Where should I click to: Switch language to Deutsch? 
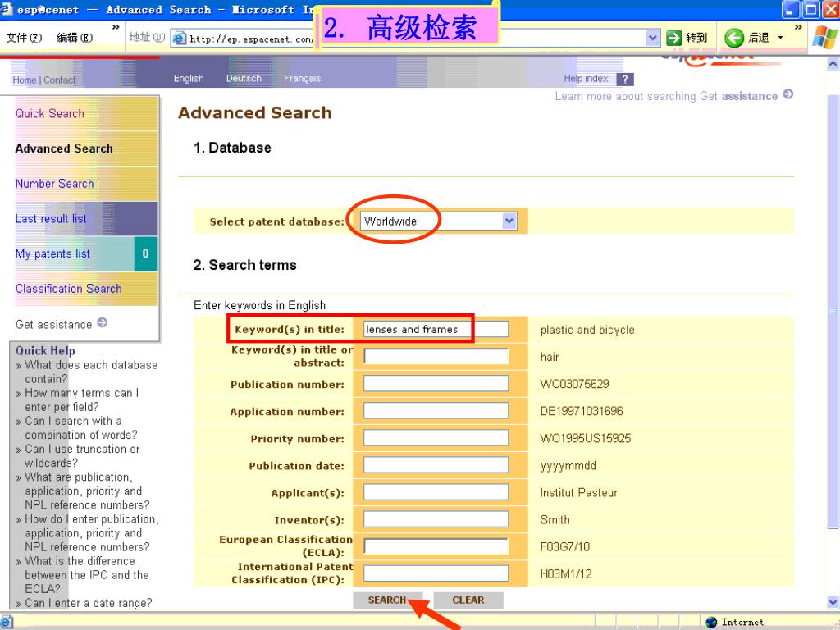tap(244, 78)
